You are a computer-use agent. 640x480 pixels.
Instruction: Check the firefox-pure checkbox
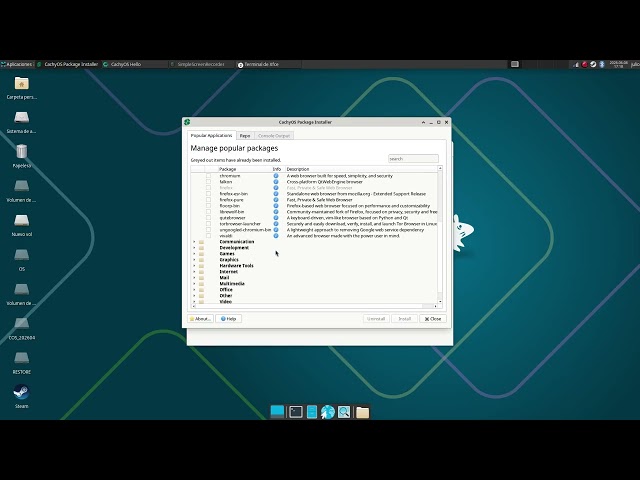coord(209,200)
